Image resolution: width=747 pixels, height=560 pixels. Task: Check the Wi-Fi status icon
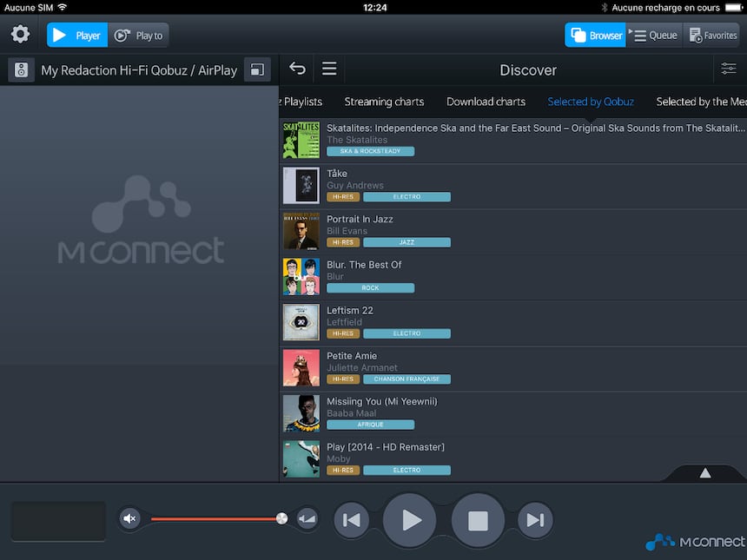[62, 7]
